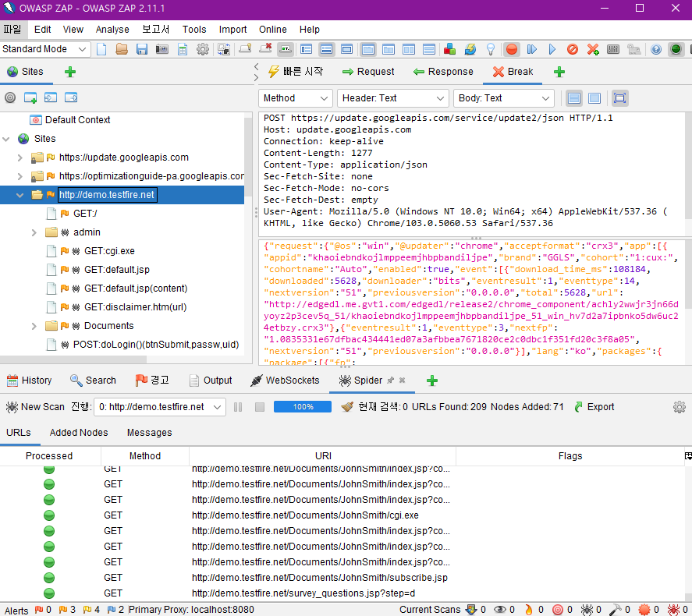Click the JohnSmith/subscribe.jsp URI row

click(320, 578)
